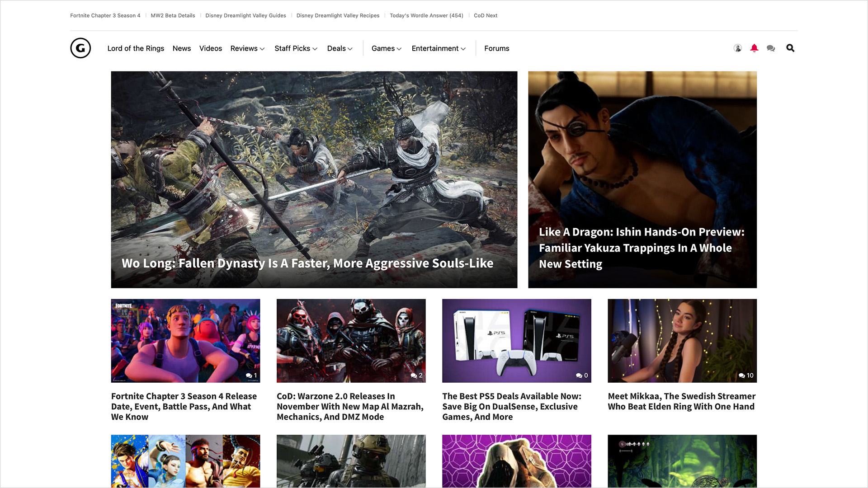Open the Forums menu item
Image resolution: width=868 pixels, height=488 pixels.
click(x=496, y=48)
